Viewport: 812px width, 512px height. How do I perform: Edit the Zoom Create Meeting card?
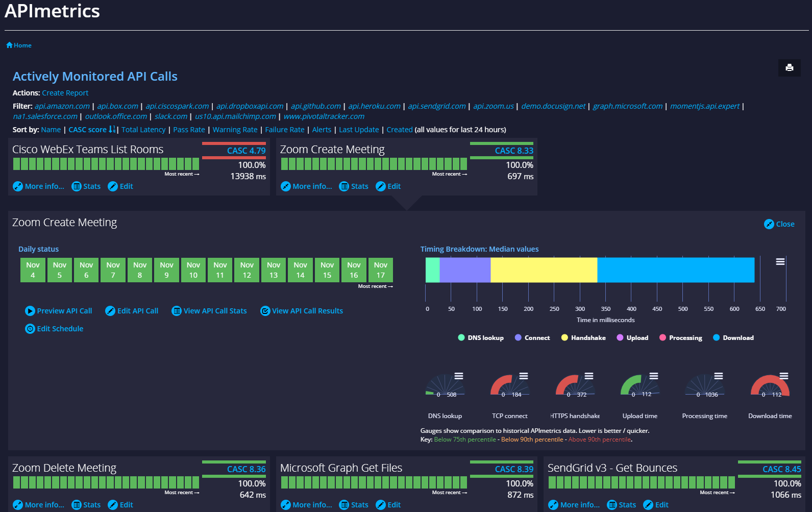click(x=388, y=186)
